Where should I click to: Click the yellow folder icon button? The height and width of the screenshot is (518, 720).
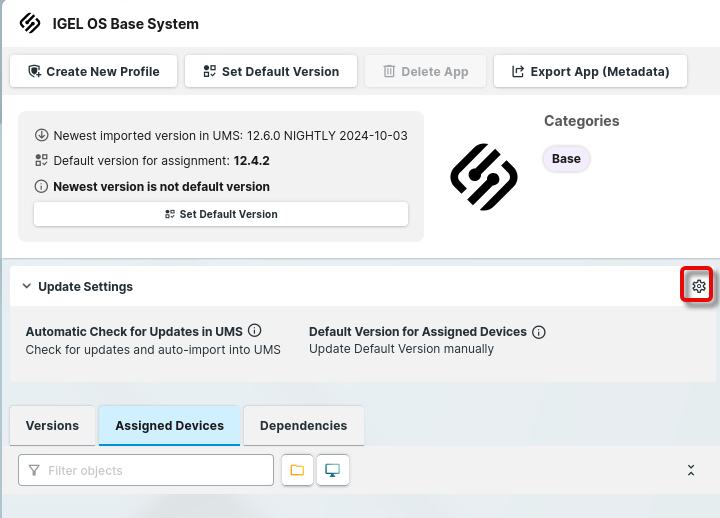297,470
